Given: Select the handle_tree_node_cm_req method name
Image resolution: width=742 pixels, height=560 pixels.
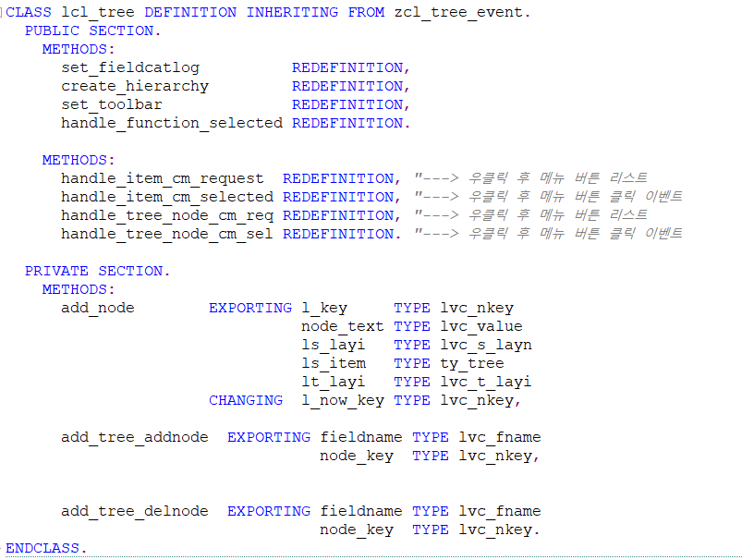Looking at the screenshot, I should click(x=167, y=215).
